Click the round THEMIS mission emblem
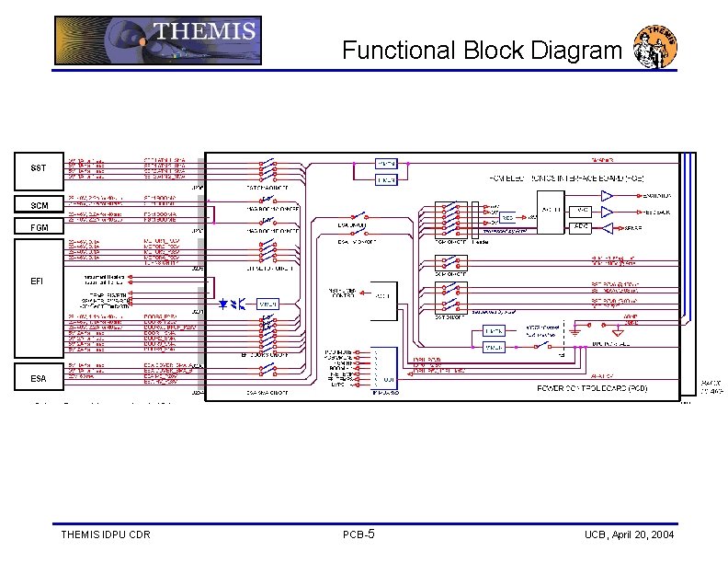The image size is (728, 563). click(x=655, y=46)
